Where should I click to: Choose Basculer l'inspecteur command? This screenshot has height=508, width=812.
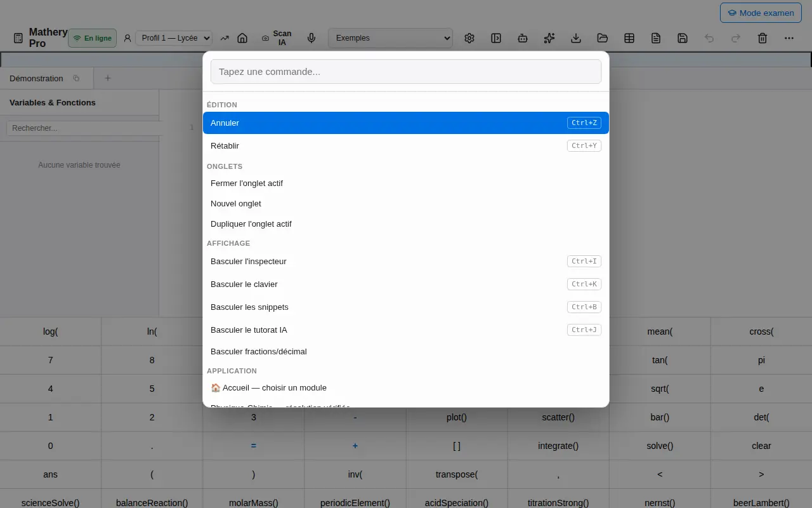tap(406, 261)
